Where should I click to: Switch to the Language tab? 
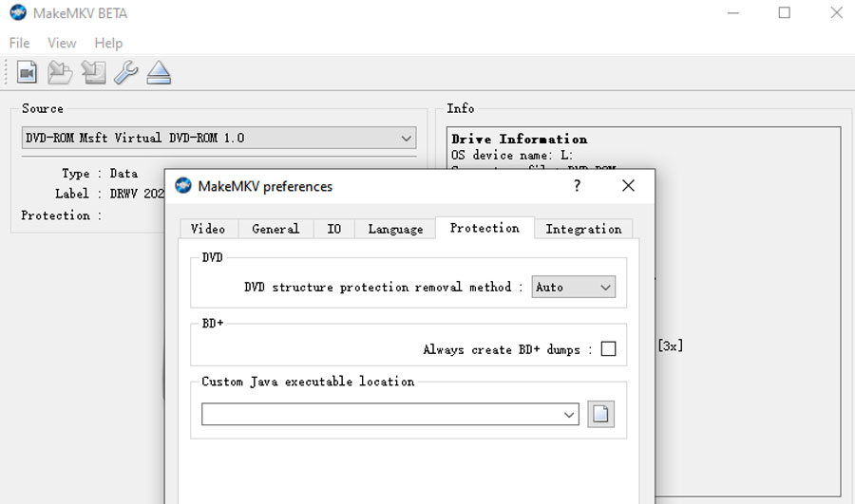[395, 229]
